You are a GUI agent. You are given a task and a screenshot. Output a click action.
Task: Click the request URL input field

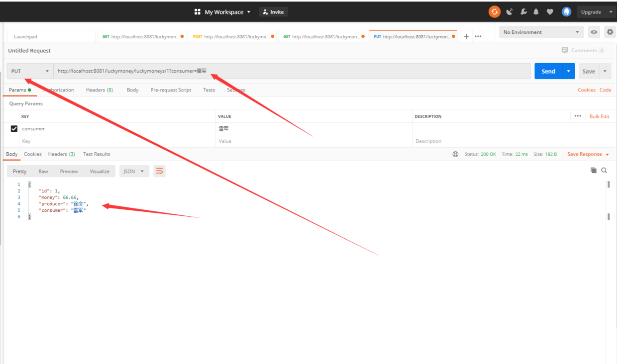point(292,71)
